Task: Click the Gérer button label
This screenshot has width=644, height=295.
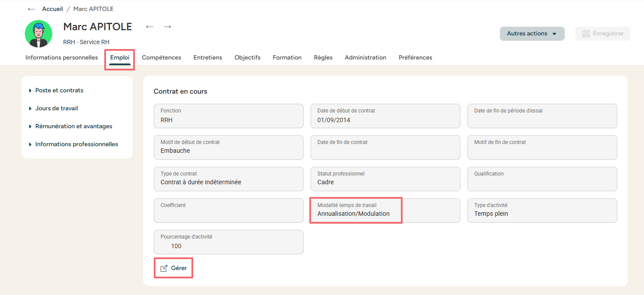Action: 179,268
